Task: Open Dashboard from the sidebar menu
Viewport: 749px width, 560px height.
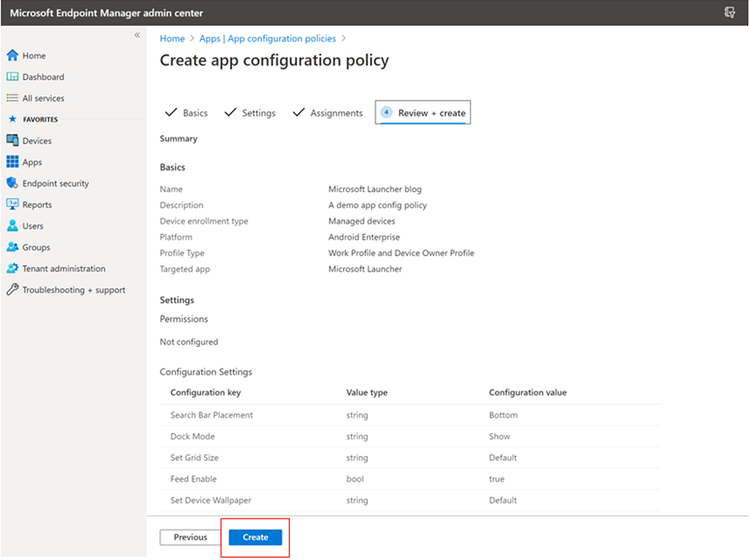Action: point(43,77)
